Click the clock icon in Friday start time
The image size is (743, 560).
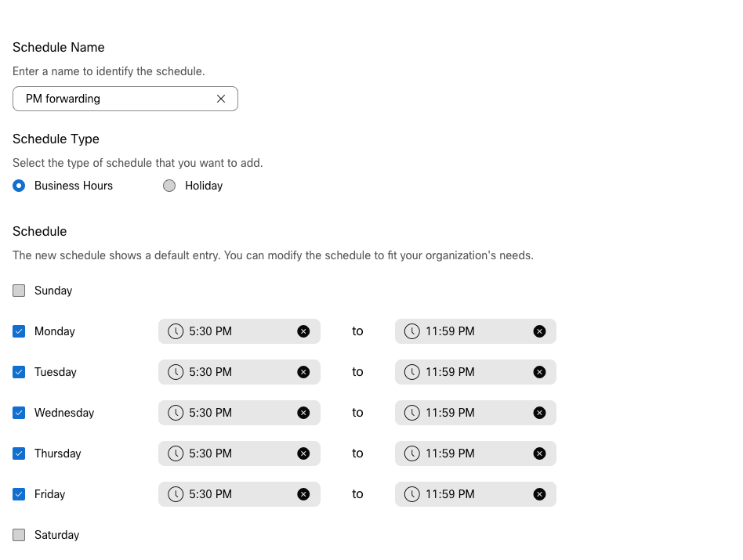click(176, 494)
